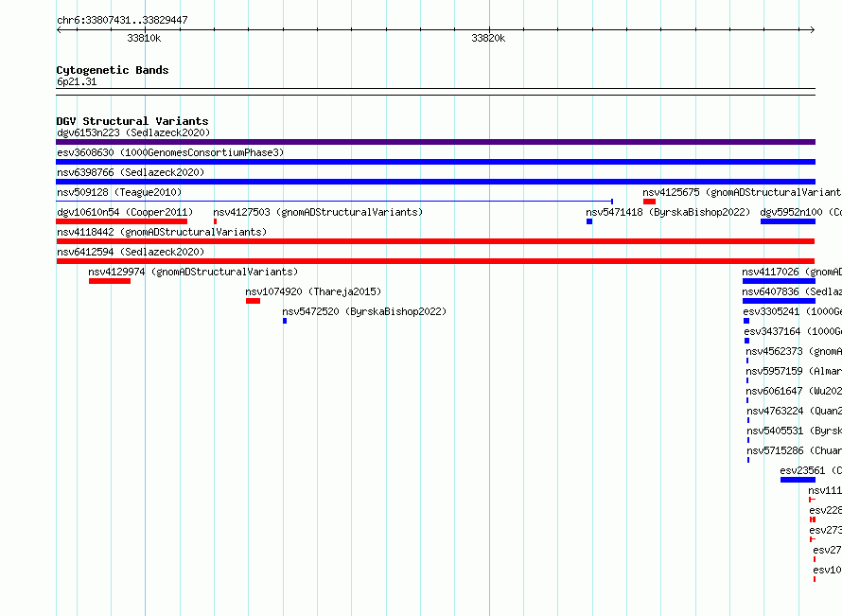Open the dgv5952n100 variant label

click(x=800, y=212)
